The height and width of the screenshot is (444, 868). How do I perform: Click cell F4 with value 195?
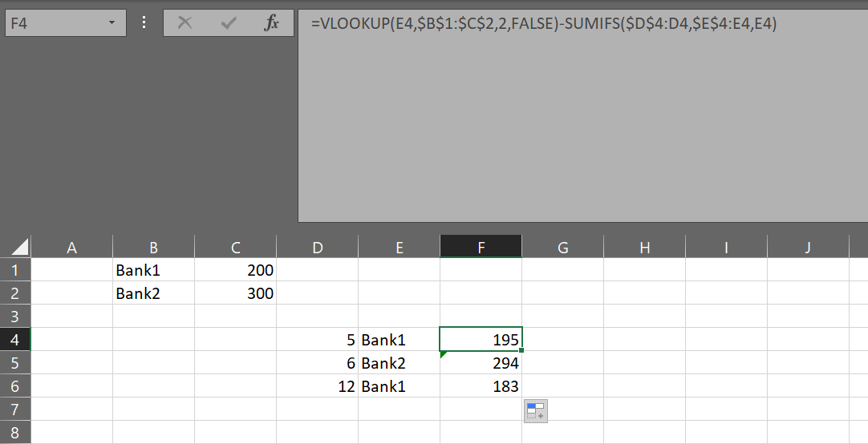(x=481, y=340)
